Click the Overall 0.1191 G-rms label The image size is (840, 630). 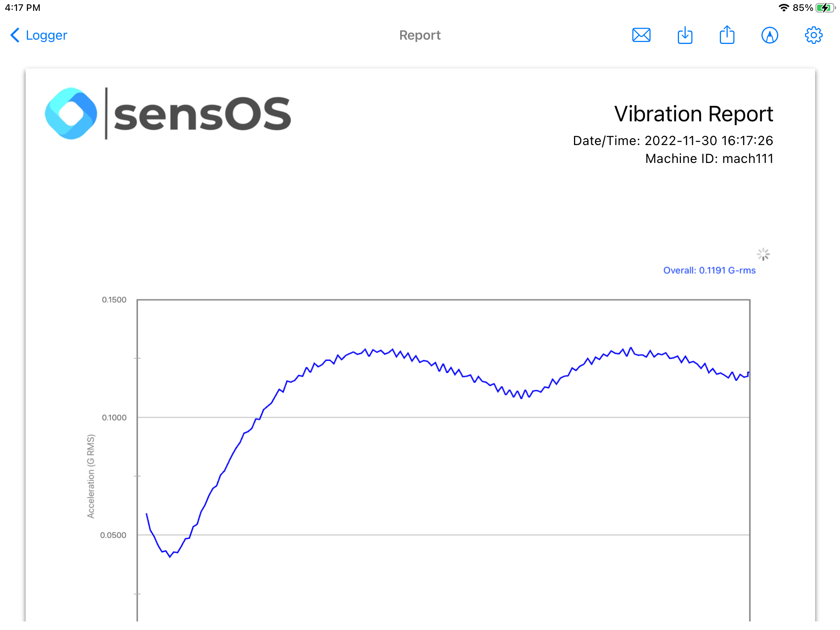[709, 270]
